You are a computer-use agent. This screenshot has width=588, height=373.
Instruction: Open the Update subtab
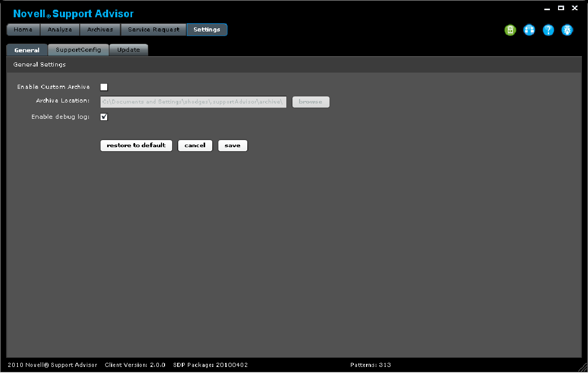(128, 50)
